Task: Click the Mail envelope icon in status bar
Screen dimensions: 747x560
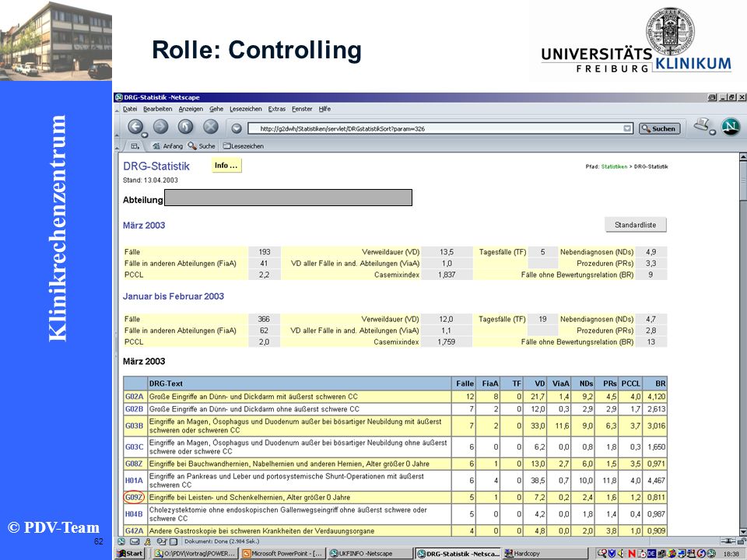Action: (x=135, y=541)
